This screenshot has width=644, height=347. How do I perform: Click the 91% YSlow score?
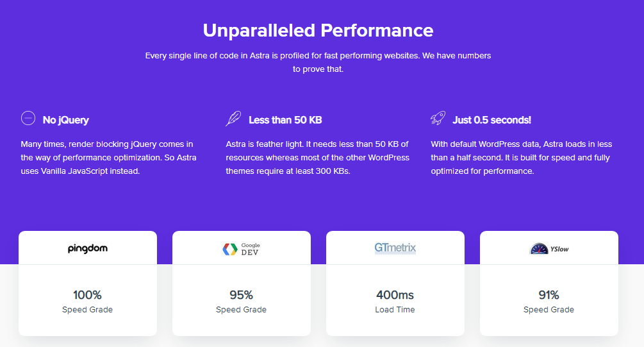coord(549,295)
